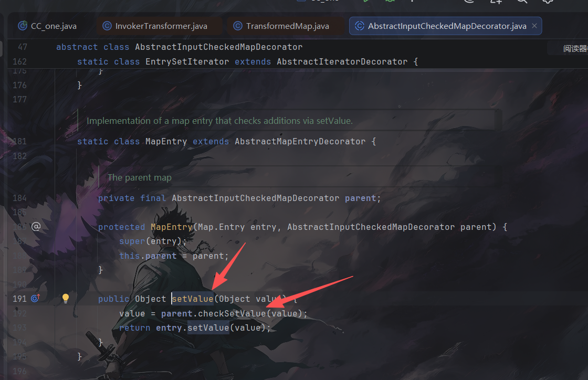588x380 pixels.
Task: Click the class icon on TransformedMap.java tab
Action: [238, 26]
